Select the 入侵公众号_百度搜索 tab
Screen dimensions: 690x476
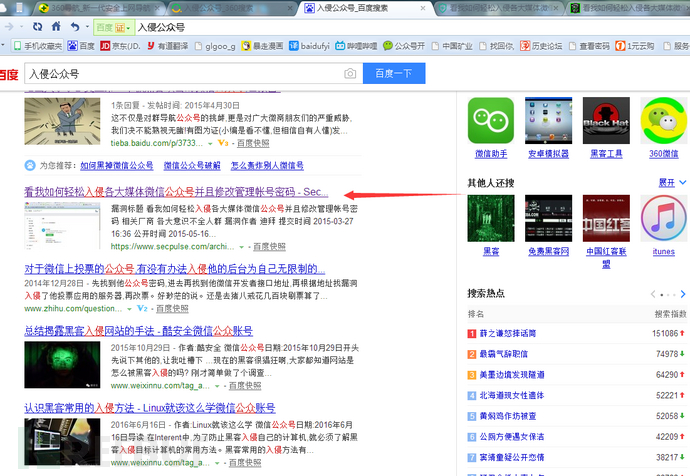[x=365, y=8]
